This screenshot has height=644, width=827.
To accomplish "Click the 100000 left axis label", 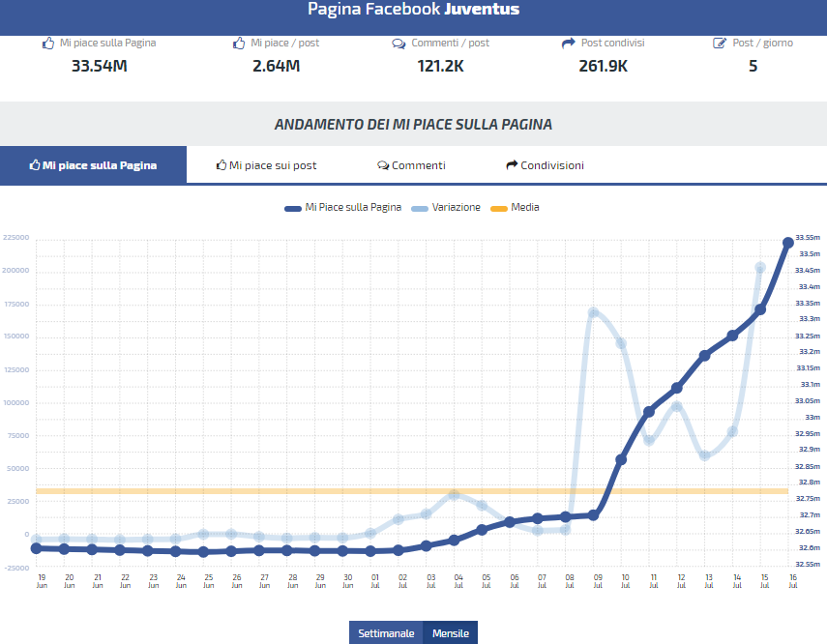I will 15,402.
